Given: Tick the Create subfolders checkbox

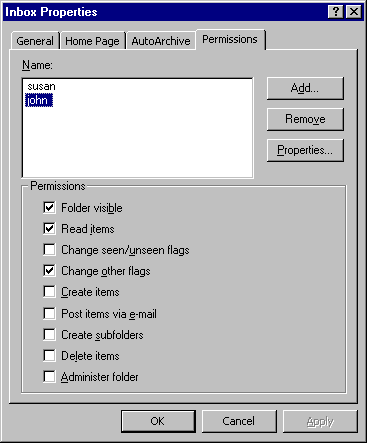Looking at the screenshot, I should [x=49, y=335].
